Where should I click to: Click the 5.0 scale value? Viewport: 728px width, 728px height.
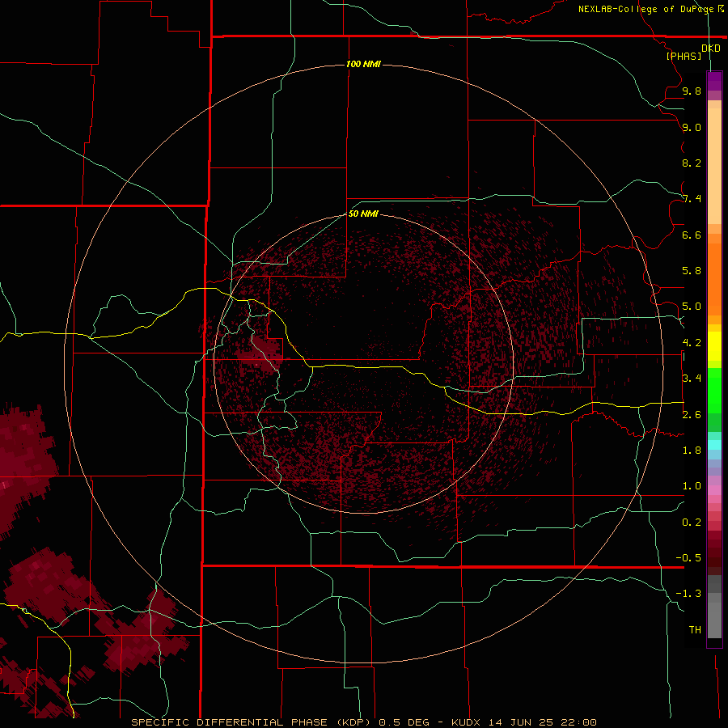point(692,307)
